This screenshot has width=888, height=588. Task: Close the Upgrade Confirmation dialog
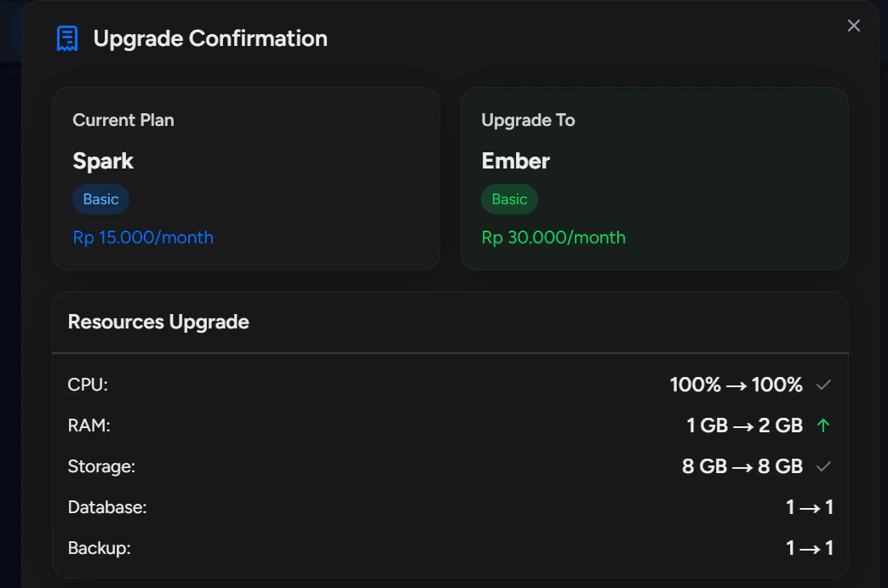click(853, 26)
